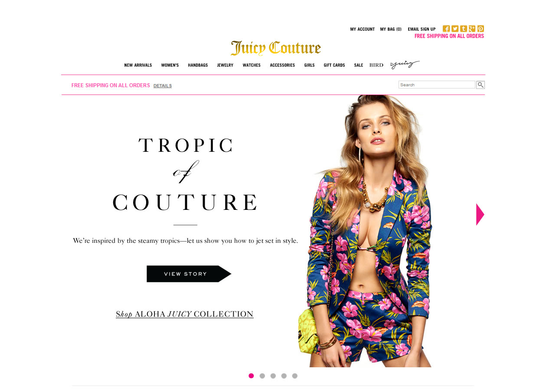This screenshot has height=392, width=546.
Task: Open the Google Plus social icon
Action: coord(472,29)
